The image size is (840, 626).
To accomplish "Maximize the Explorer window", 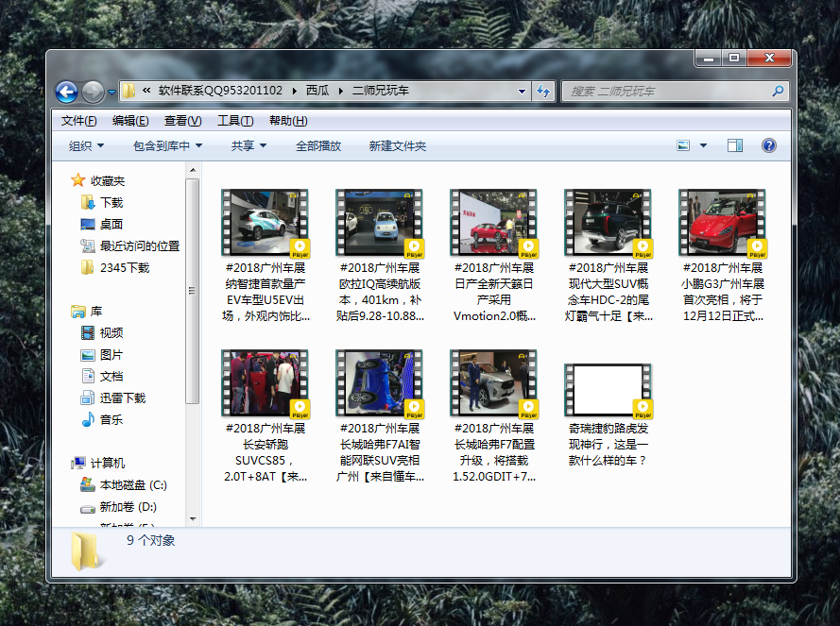I will [x=734, y=58].
